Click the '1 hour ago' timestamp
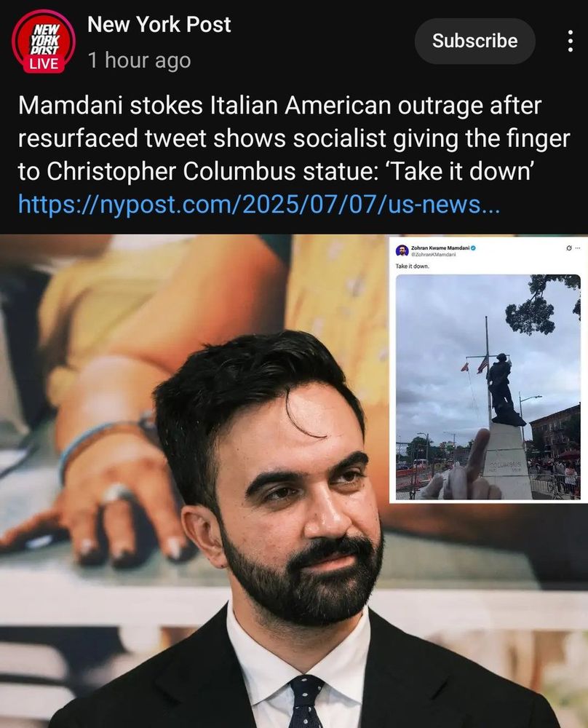 pyautogui.click(x=139, y=60)
